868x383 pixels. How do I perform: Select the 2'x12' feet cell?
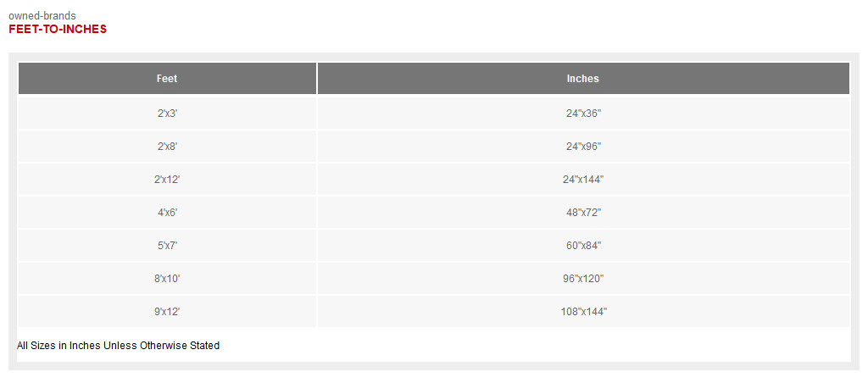click(x=167, y=180)
